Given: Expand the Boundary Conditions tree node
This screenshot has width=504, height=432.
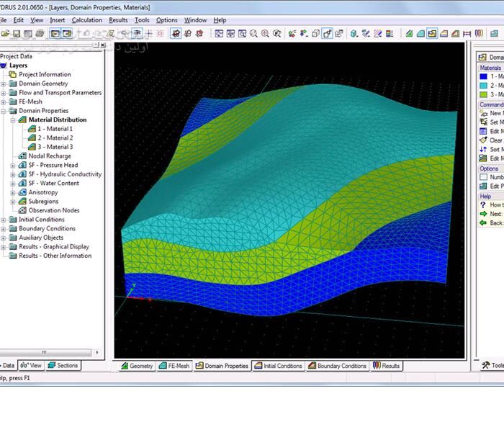Looking at the screenshot, I should point(4,229).
